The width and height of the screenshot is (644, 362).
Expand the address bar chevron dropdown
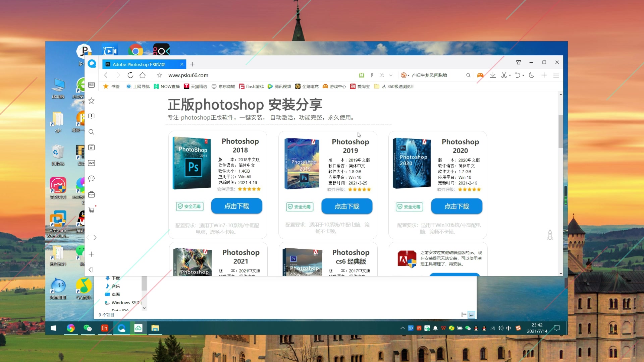click(391, 75)
